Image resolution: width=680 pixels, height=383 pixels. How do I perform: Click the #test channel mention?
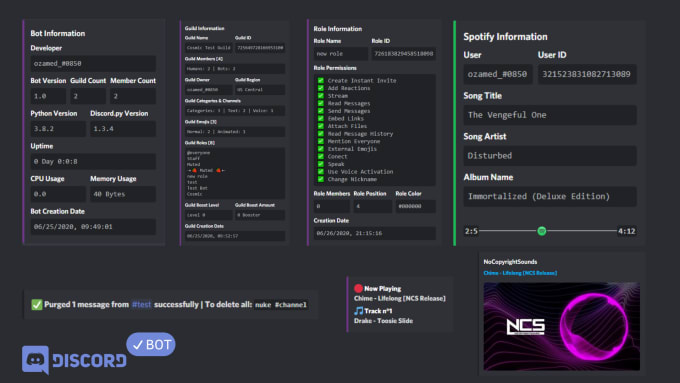tap(141, 304)
